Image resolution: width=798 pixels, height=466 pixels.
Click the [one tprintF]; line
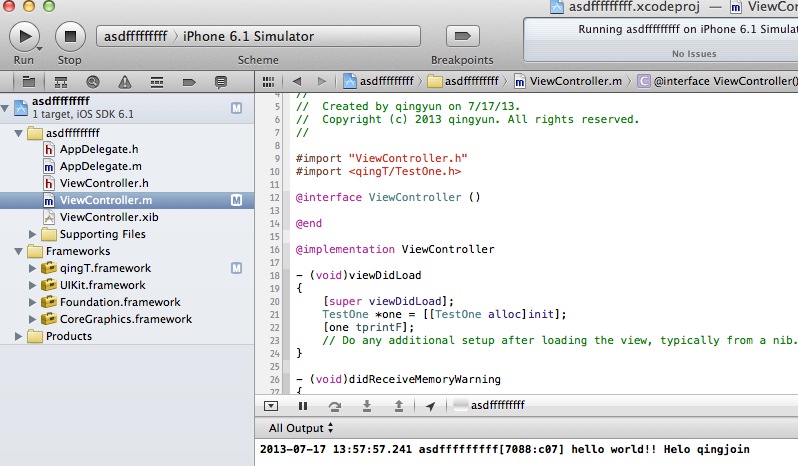pos(368,327)
